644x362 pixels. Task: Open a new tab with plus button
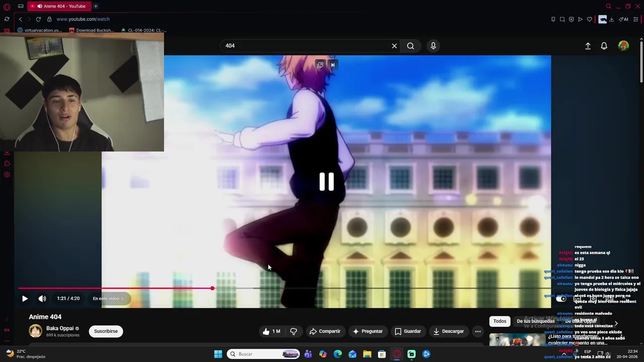(96, 7)
